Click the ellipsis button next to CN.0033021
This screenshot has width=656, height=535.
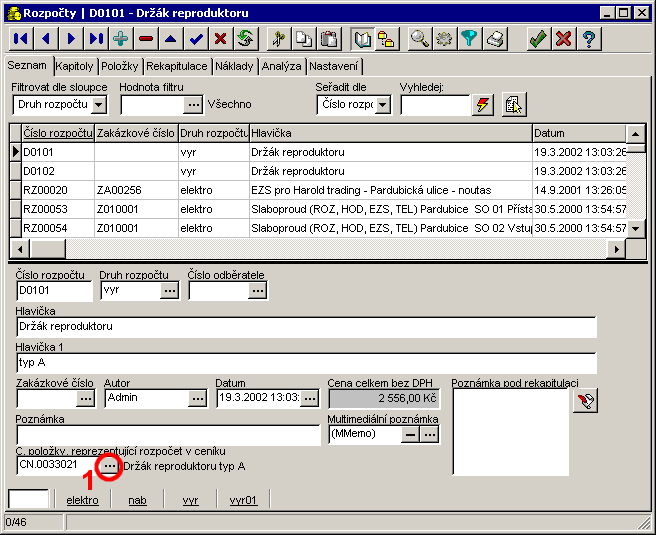click(110, 466)
